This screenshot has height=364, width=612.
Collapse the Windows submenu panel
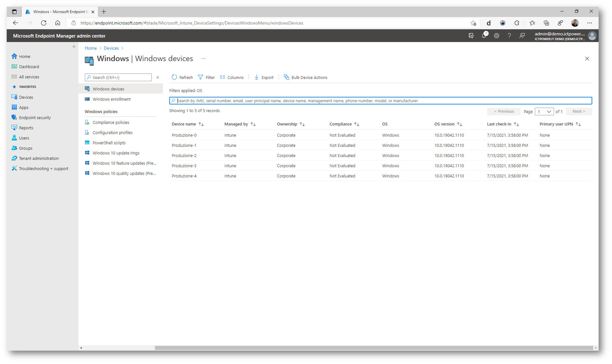point(158,77)
